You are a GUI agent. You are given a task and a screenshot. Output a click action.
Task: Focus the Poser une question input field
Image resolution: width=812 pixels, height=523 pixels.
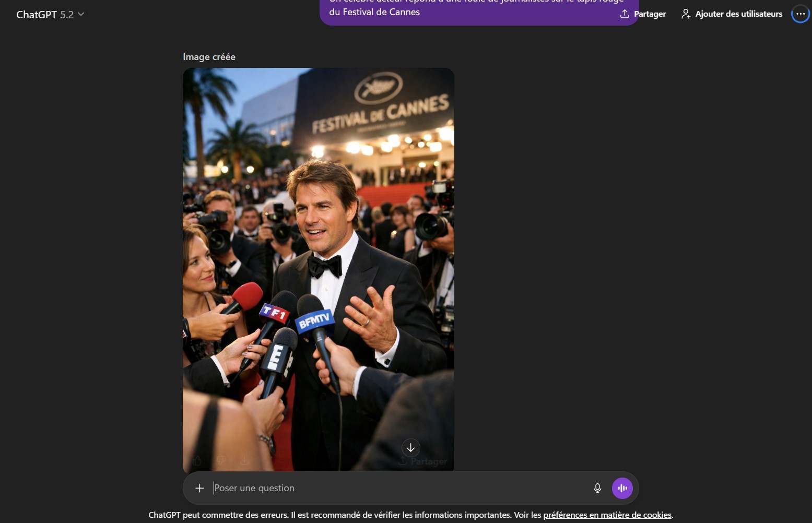point(397,488)
